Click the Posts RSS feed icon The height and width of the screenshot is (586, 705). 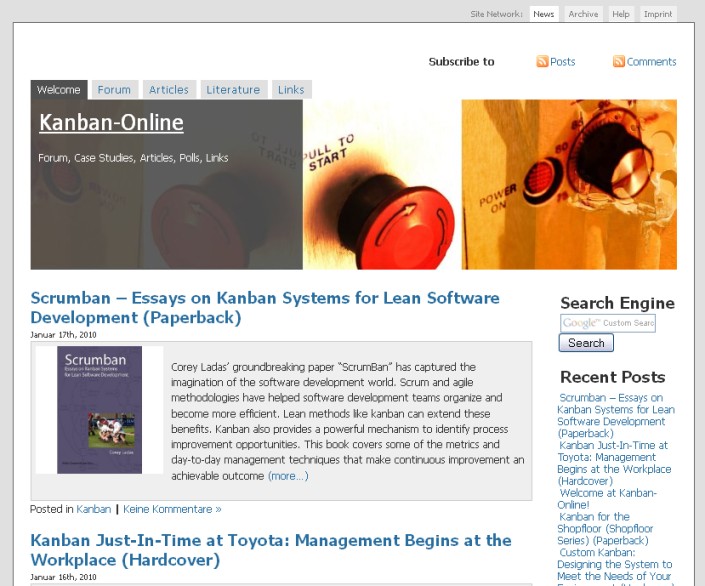(542, 62)
